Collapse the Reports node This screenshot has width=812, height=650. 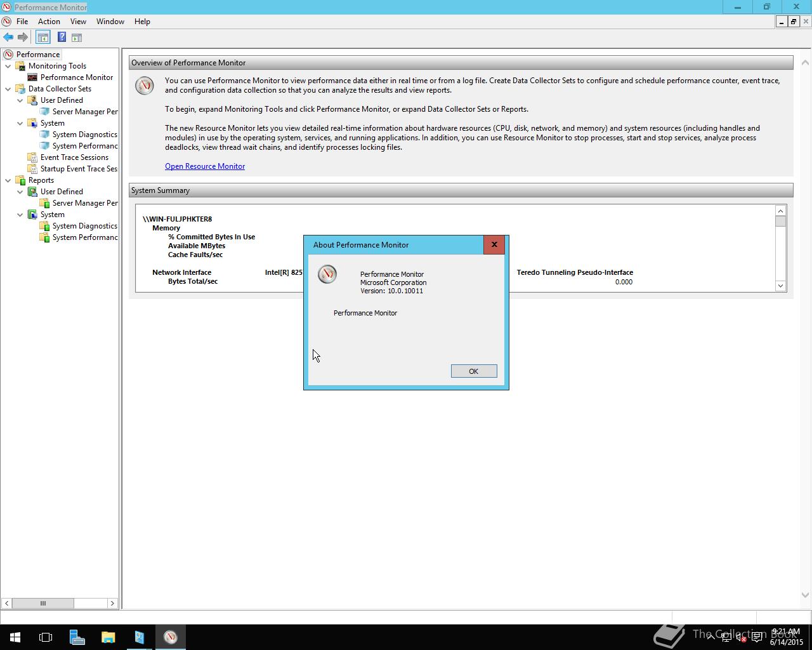[8, 180]
